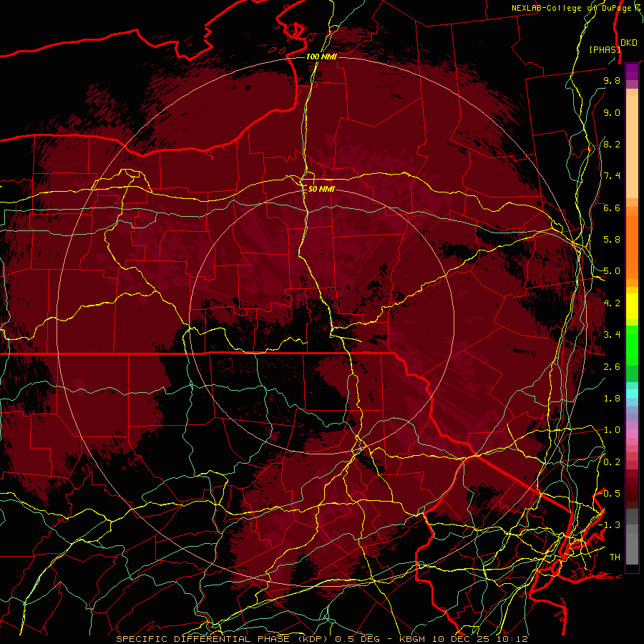The height and width of the screenshot is (644, 644).
Task: Click the 10:12 timestamp in the caption
Action: pyautogui.click(x=512, y=639)
